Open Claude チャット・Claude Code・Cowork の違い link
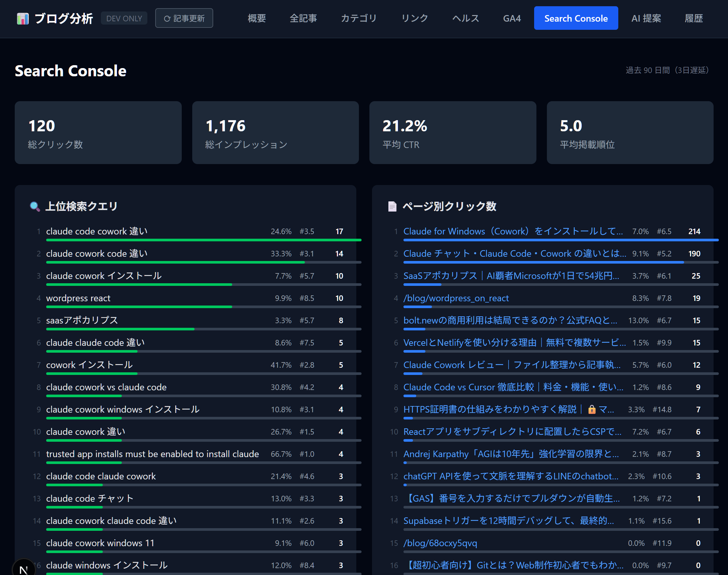The height and width of the screenshot is (575, 728). (x=514, y=253)
